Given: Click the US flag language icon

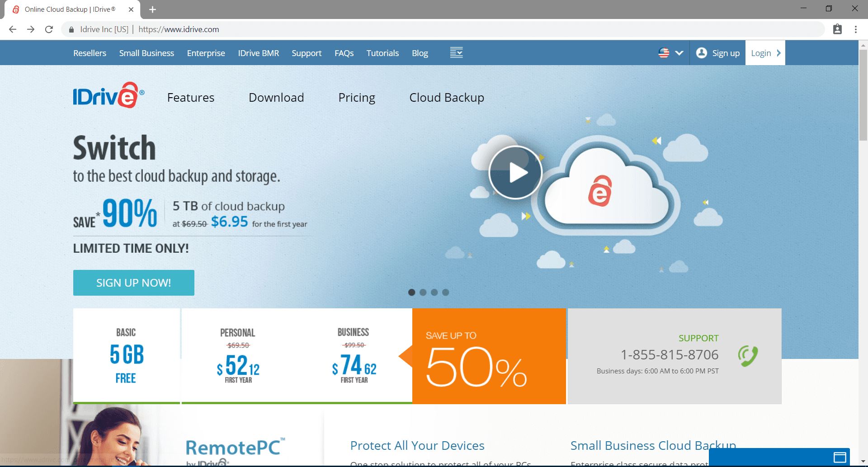Looking at the screenshot, I should tap(664, 53).
